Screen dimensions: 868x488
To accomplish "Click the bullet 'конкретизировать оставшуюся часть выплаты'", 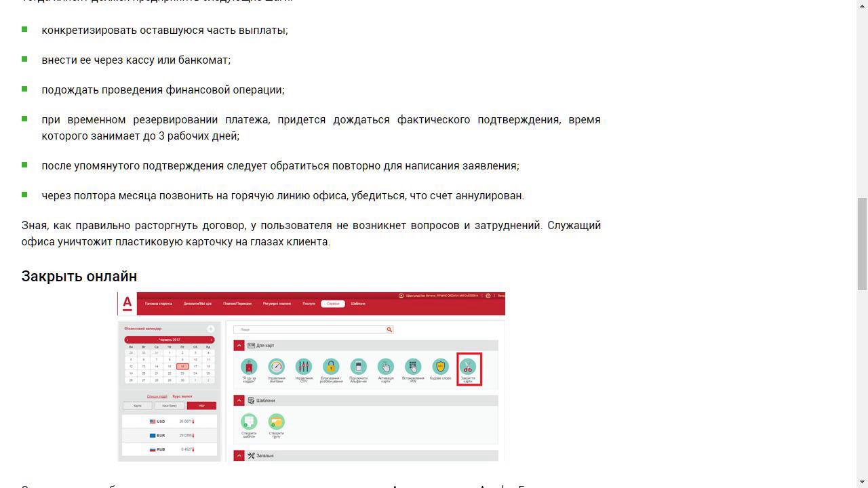I will pos(165,30).
